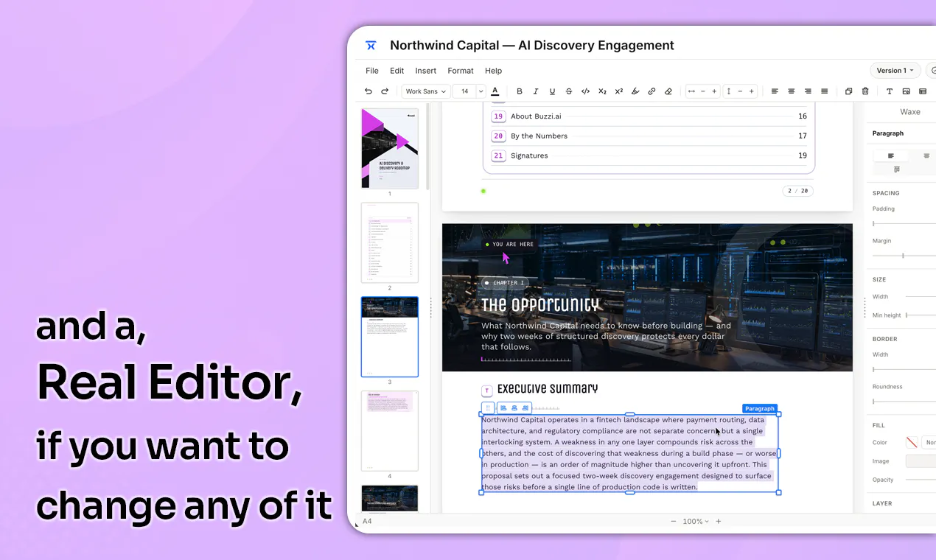Open the Signatures contents entry
Screen dimensions: 936x560
pos(649,155)
